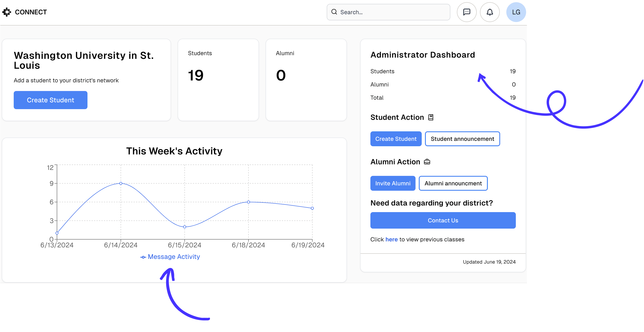This screenshot has height=332, width=644.
Task: Click the search magnifier icon
Action: (x=334, y=12)
